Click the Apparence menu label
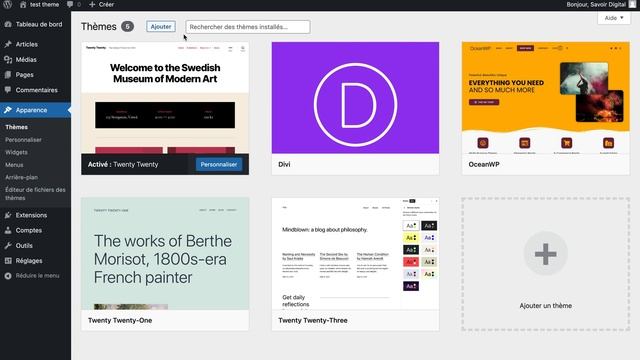Screen dimensions: 640x360 [x=31, y=110]
